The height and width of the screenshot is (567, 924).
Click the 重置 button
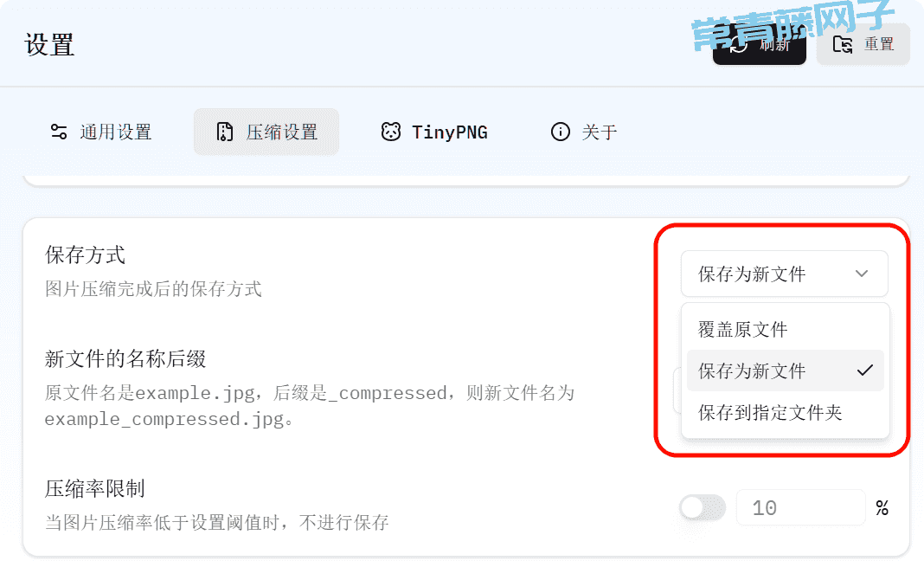coord(863,44)
